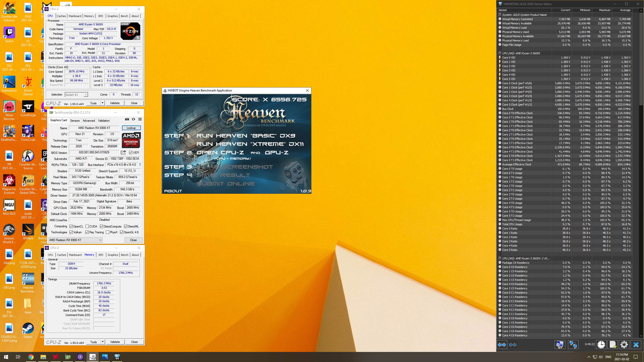The height and width of the screenshot is (362, 644).
Task: Click the Bus Interface question mark
Action: 140,165
